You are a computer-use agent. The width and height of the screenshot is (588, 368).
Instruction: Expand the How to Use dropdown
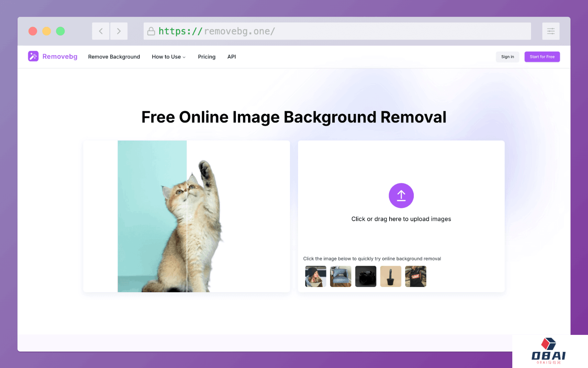click(x=168, y=57)
